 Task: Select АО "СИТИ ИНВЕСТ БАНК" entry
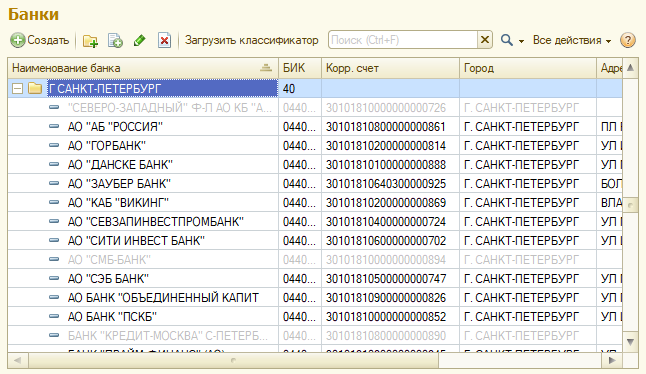(x=136, y=241)
